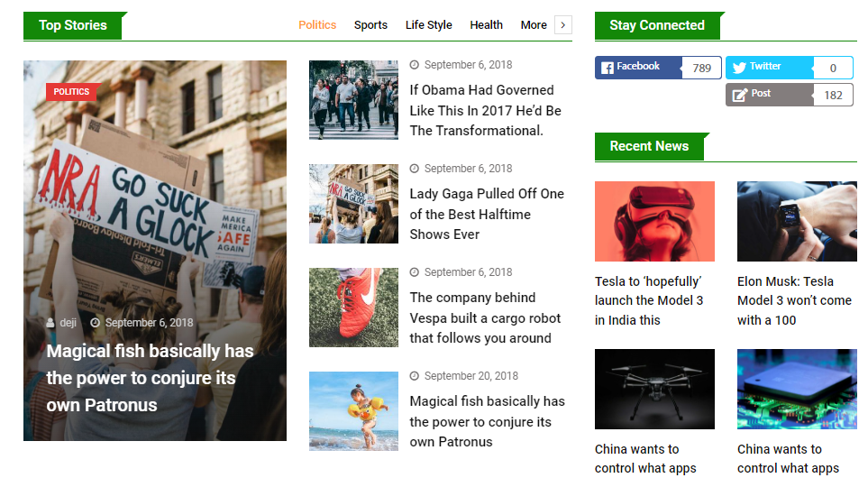
Task: Click clock icon above Obama story
Action: pos(414,65)
